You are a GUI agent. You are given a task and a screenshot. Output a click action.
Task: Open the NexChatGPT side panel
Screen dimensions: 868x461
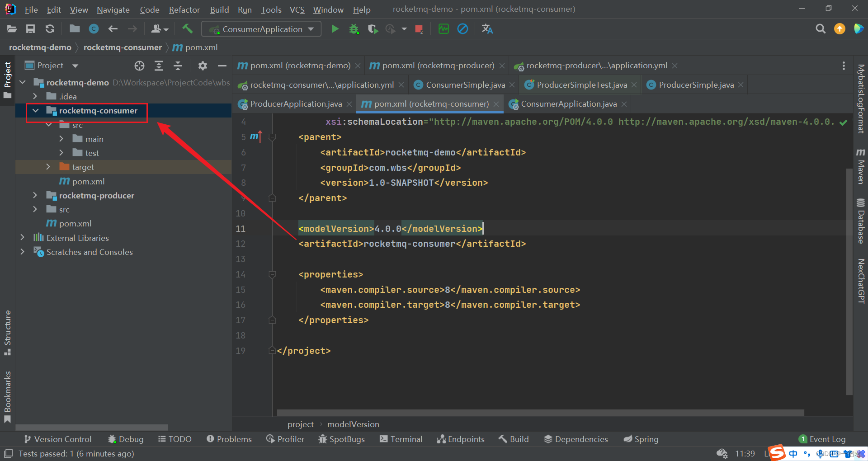861,281
